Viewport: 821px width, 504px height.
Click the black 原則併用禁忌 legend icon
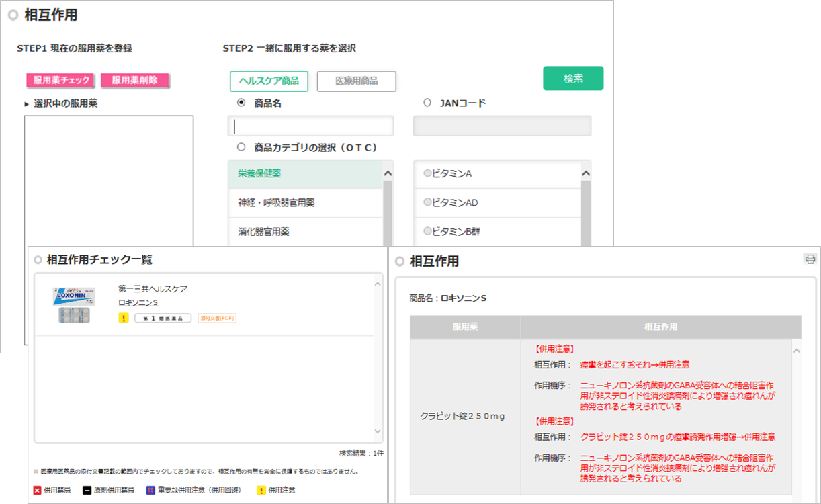[x=87, y=491]
